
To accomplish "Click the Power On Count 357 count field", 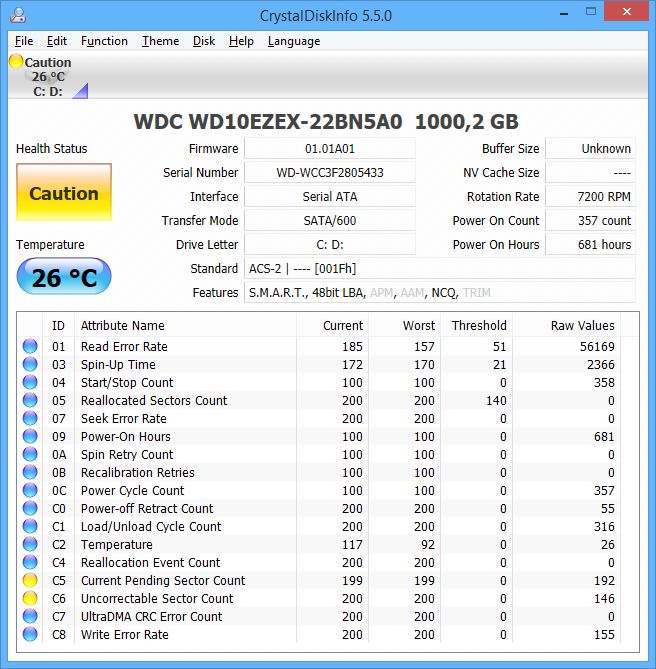I will [x=590, y=221].
